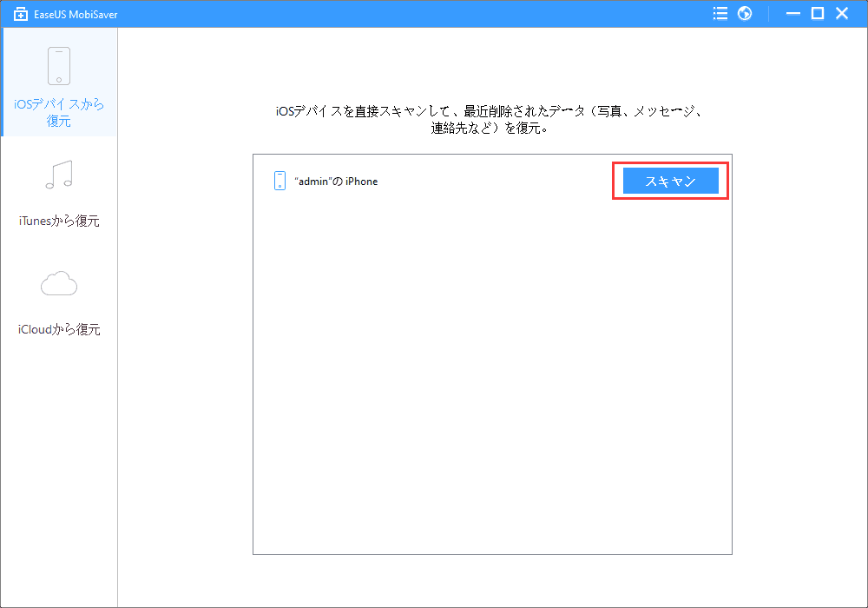Click the EaseUS MobiSaver logo icon
The height and width of the screenshot is (608, 868).
coord(21,15)
